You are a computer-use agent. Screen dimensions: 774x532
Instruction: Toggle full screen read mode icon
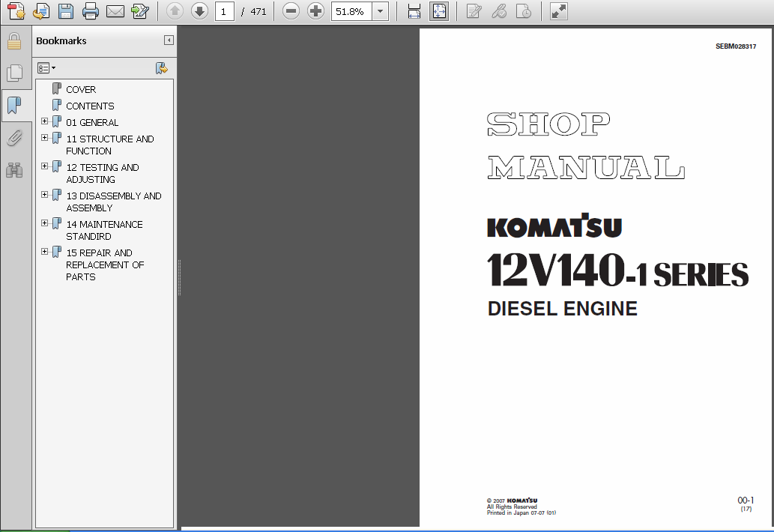pos(558,11)
